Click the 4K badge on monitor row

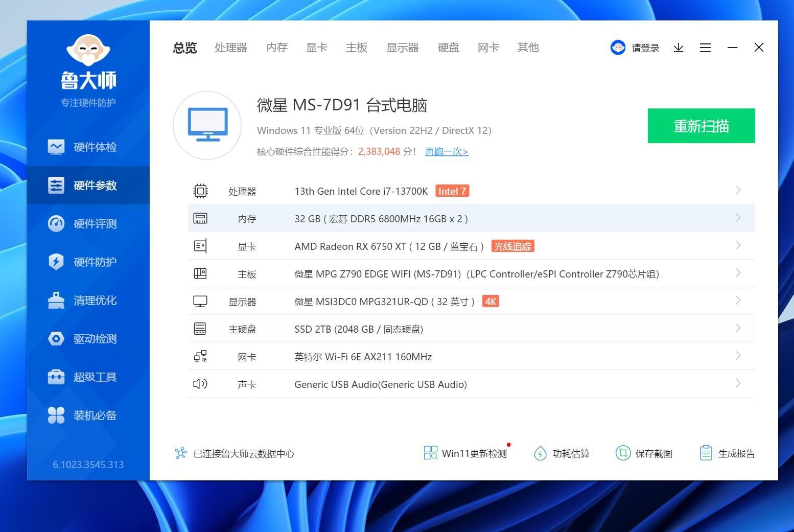pyautogui.click(x=491, y=302)
